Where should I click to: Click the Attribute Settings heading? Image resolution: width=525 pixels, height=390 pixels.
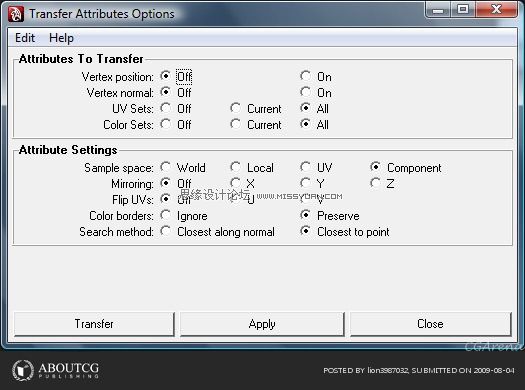(68, 150)
